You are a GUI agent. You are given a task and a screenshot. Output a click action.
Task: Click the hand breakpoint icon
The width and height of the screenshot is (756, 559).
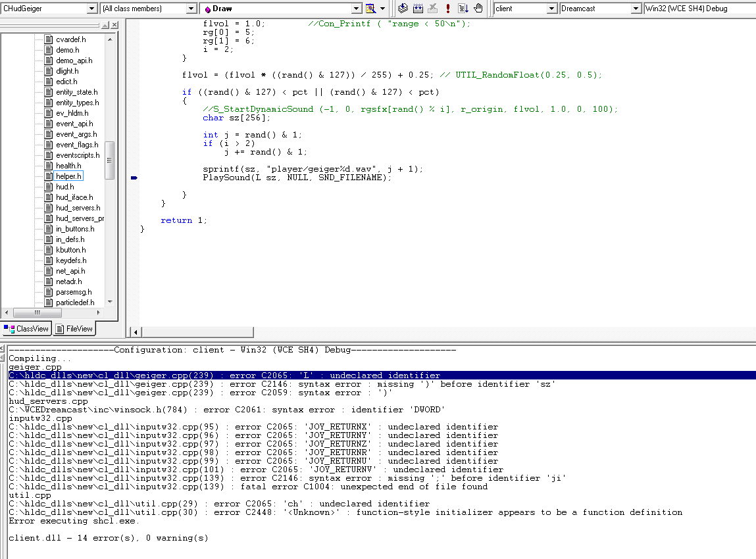pyautogui.click(x=478, y=8)
